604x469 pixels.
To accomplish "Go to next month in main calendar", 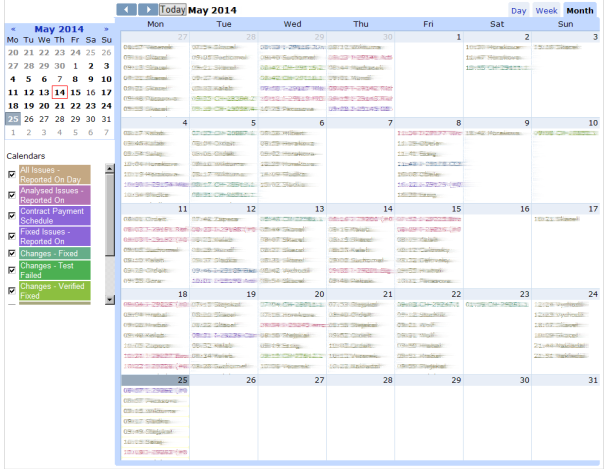I will coord(147,9).
